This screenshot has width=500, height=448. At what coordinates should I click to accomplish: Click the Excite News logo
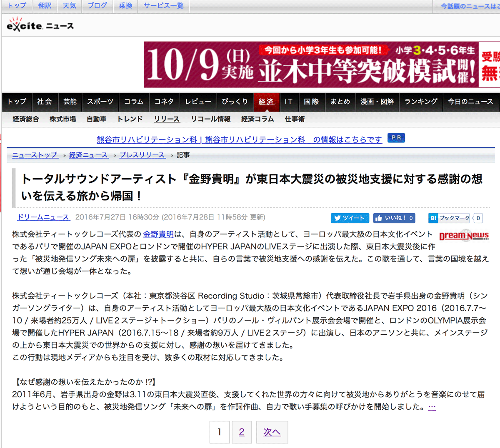pos(40,25)
